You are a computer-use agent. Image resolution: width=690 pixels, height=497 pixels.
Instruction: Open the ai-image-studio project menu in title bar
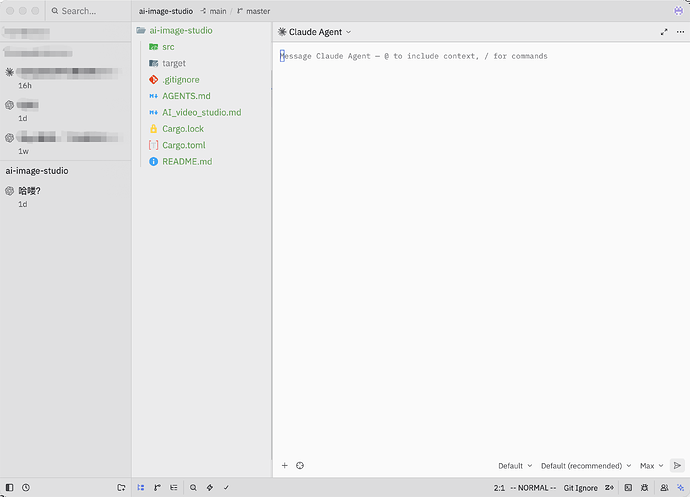[x=166, y=11]
